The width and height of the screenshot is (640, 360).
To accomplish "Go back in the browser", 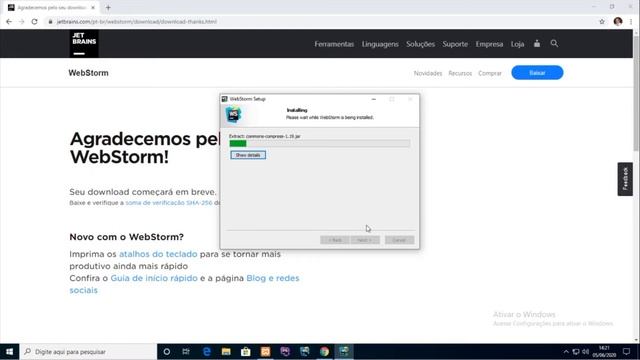I will [9, 22].
